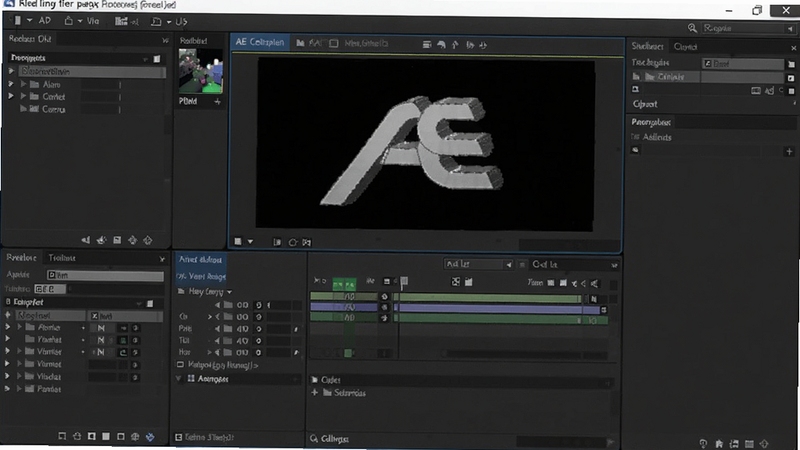Click the 'Amet dlulost' highlighted entry

(x=200, y=260)
